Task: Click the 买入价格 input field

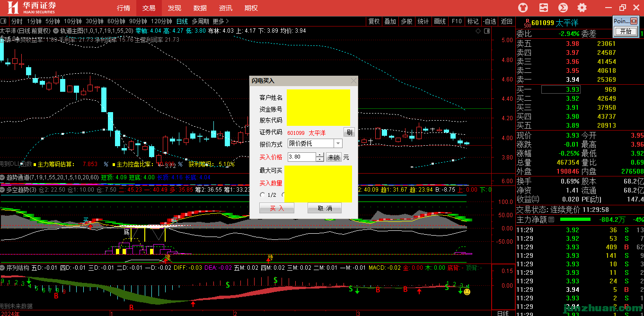Action: (301, 157)
